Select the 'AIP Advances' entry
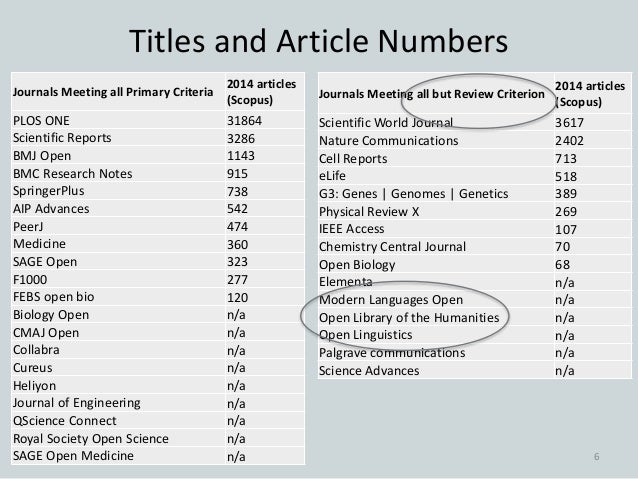Screen dimensions: 638x479 [51, 209]
